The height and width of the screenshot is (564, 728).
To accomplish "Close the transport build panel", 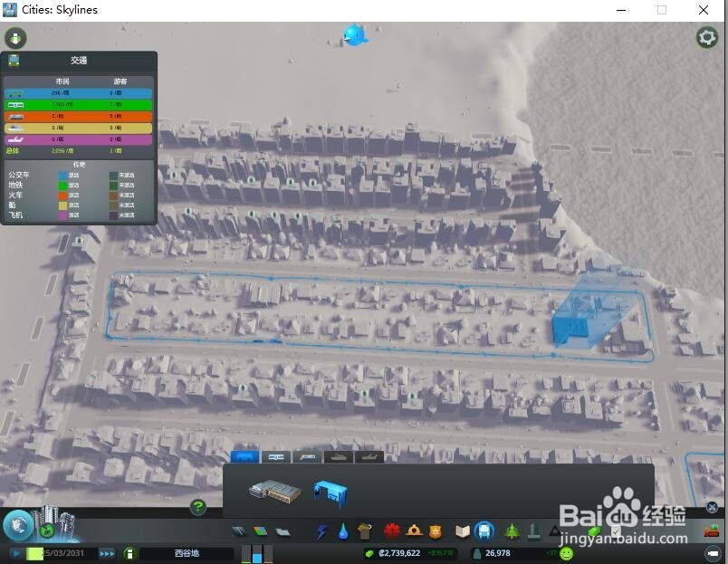I will click(x=712, y=507).
